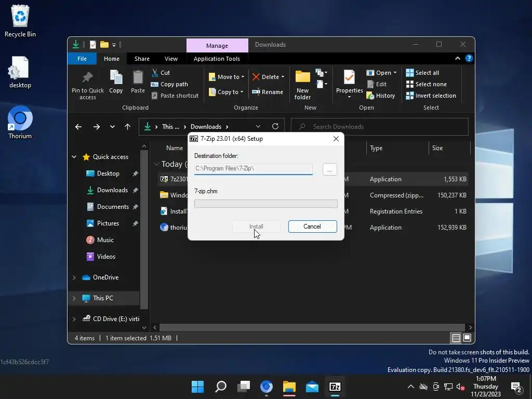Click browse (...) button for destination folder
Image resolution: width=532 pixels, height=399 pixels.
click(329, 169)
